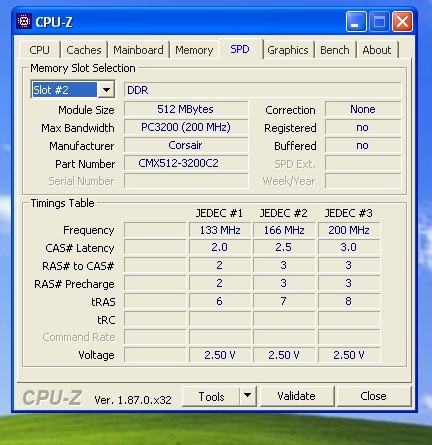Image resolution: width=432 pixels, height=445 pixels.
Task: Click the CMX512-3200C2 part number
Action: tap(186, 163)
